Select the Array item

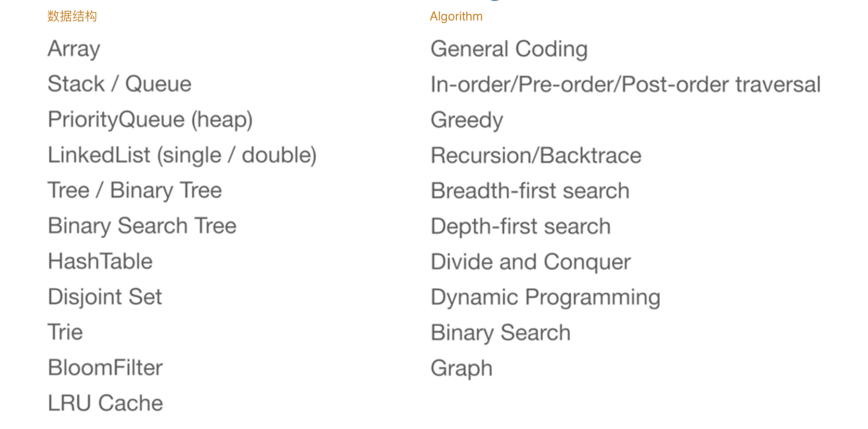(74, 49)
